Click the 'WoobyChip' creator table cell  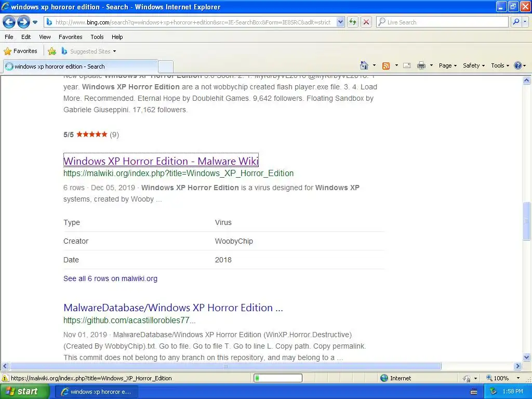click(x=234, y=241)
